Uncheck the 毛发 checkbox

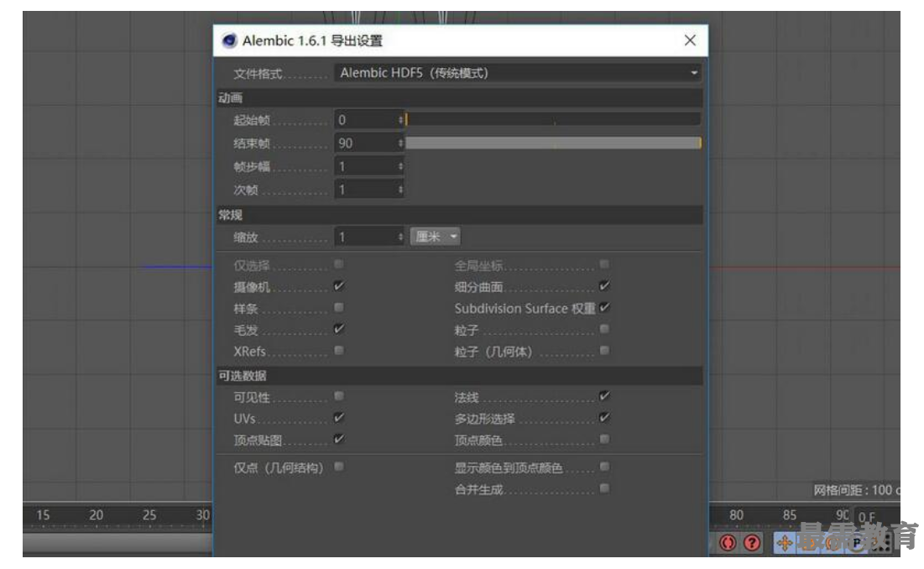(x=339, y=329)
